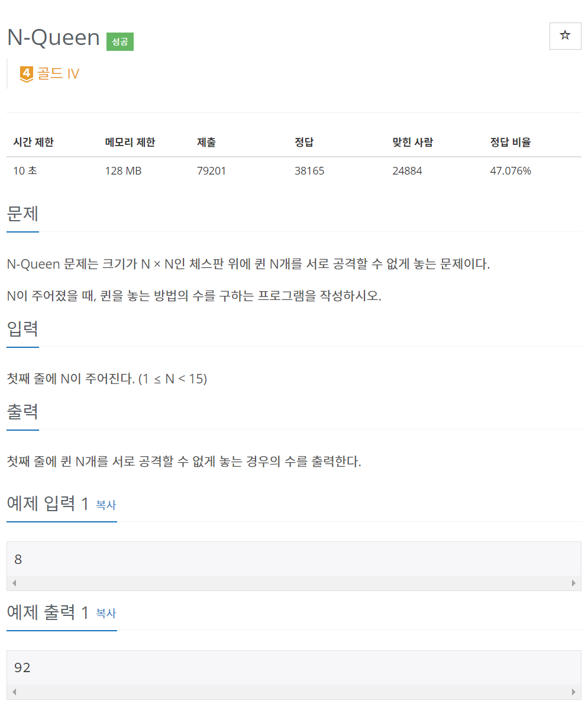Click the N-Queen problem title
The height and width of the screenshot is (710, 588).
[x=53, y=37]
